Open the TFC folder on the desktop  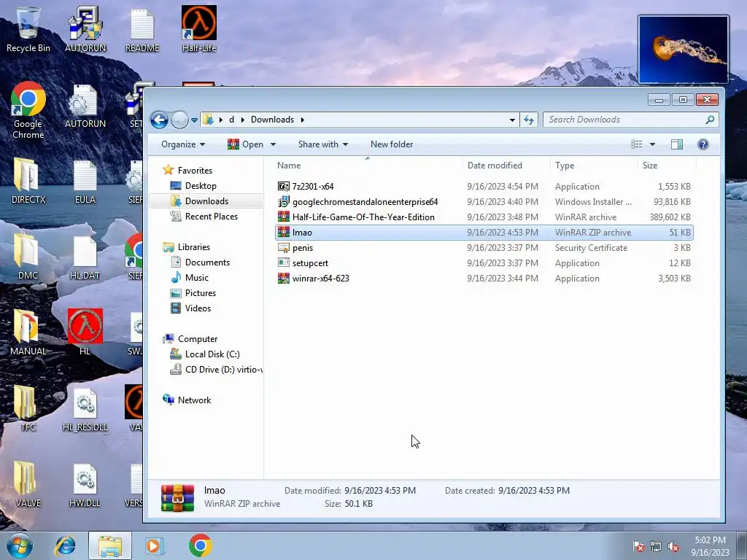point(28,408)
